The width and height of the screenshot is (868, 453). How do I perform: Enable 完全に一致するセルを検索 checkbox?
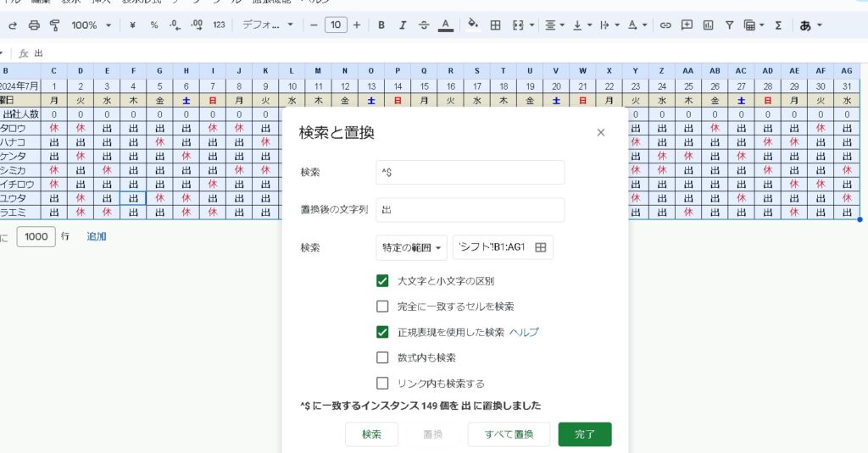tap(382, 306)
